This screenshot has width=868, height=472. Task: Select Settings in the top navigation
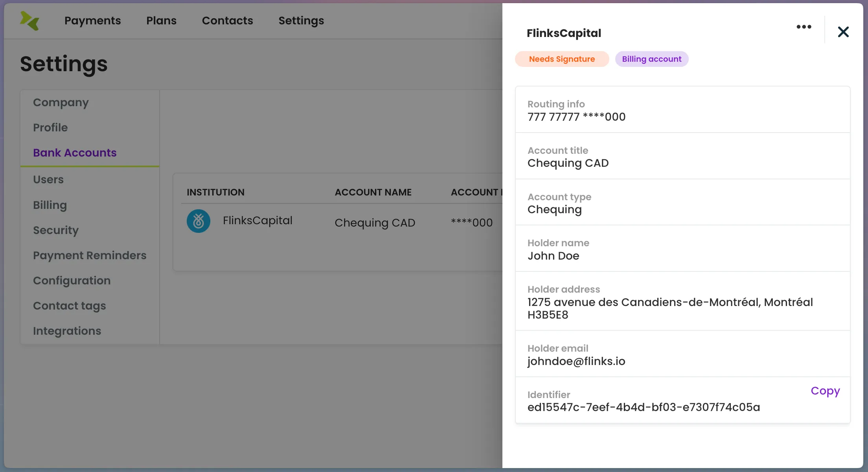coord(302,20)
